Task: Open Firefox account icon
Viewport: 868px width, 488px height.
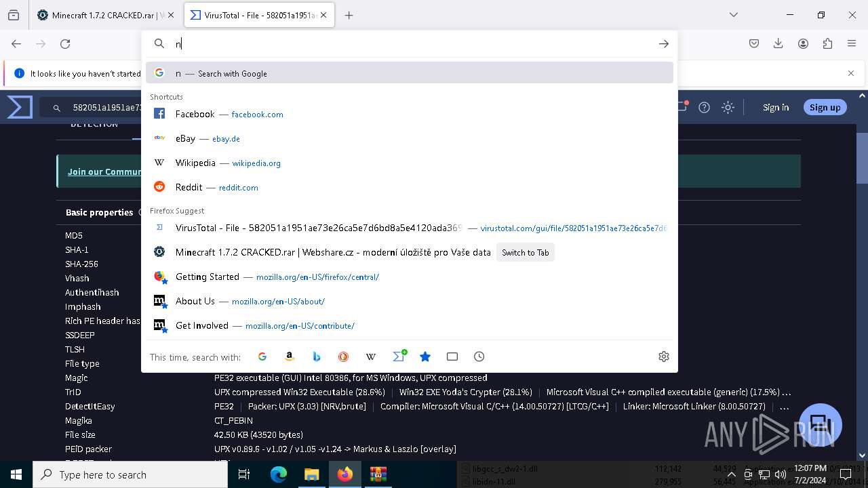Action: [803, 43]
